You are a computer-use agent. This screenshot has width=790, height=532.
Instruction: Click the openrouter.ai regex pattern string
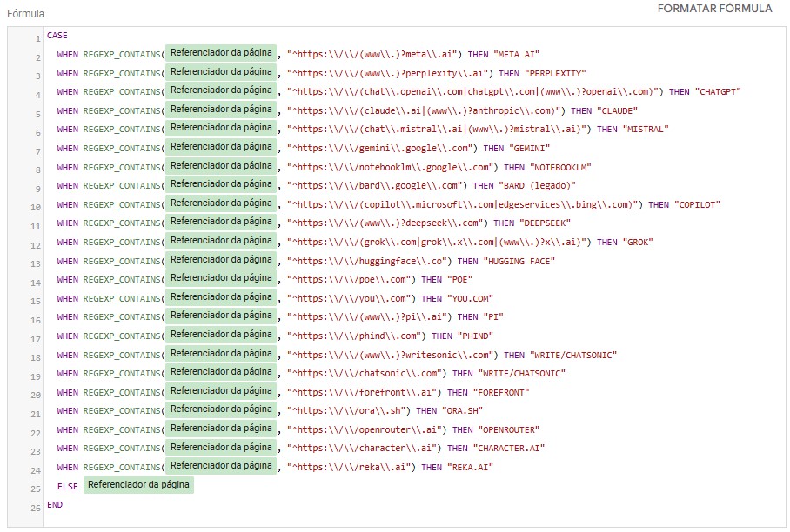(x=365, y=429)
